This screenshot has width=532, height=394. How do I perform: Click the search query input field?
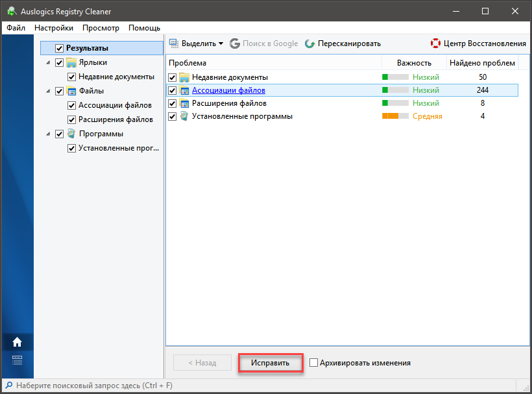[x=91, y=386]
